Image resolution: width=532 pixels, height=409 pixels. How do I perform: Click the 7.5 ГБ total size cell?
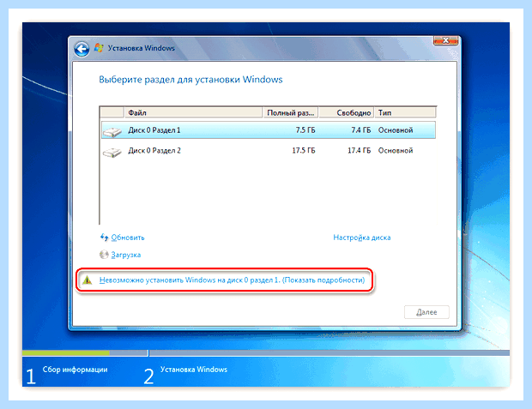click(305, 130)
